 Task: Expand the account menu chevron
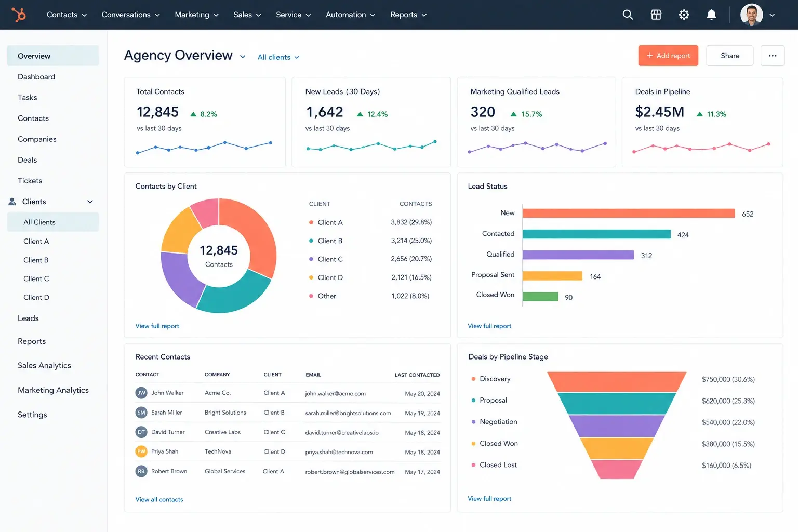pyautogui.click(x=772, y=15)
